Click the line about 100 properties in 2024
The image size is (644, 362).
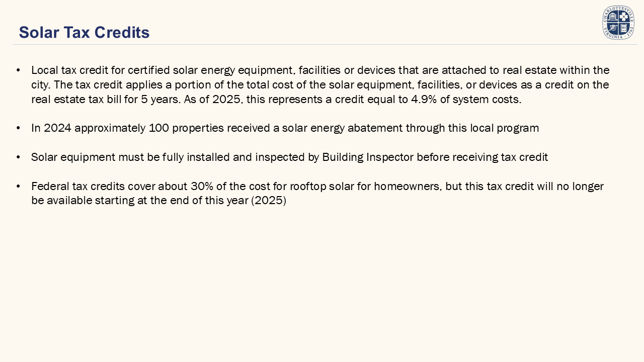(285, 128)
